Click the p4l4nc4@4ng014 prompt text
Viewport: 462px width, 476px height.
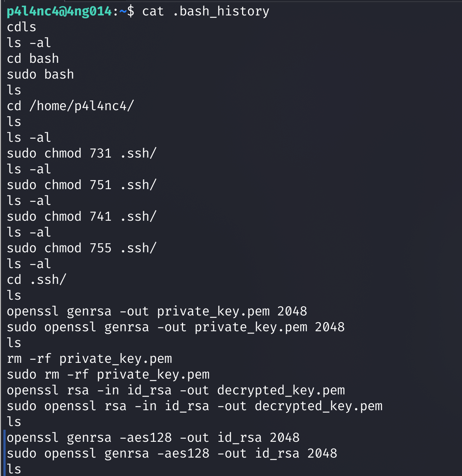pos(59,11)
